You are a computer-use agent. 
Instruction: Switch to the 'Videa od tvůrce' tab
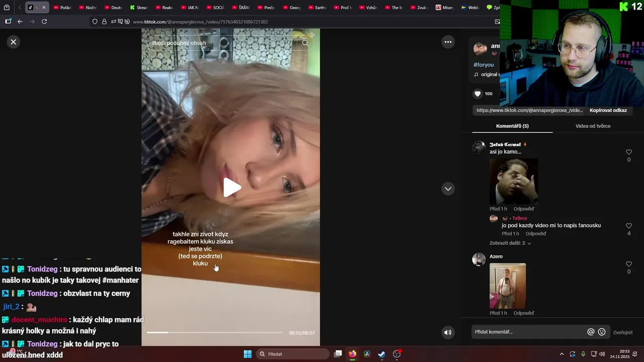pyautogui.click(x=593, y=126)
